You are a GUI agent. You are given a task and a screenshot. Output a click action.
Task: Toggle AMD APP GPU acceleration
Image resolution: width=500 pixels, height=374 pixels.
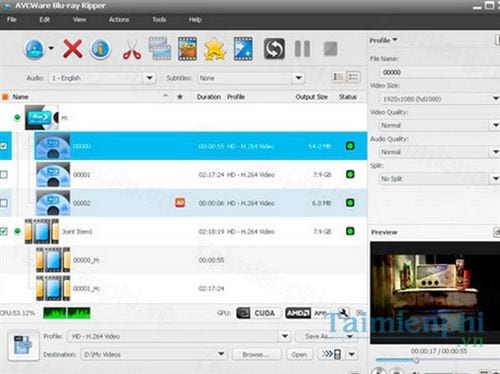tap(306, 313)
